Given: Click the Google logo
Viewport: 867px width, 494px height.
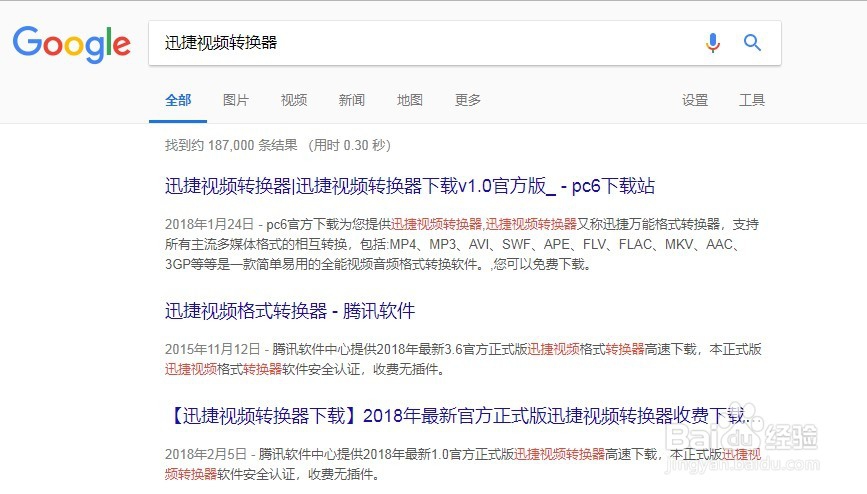Looking at the screenshot, I should coord(71,44).
